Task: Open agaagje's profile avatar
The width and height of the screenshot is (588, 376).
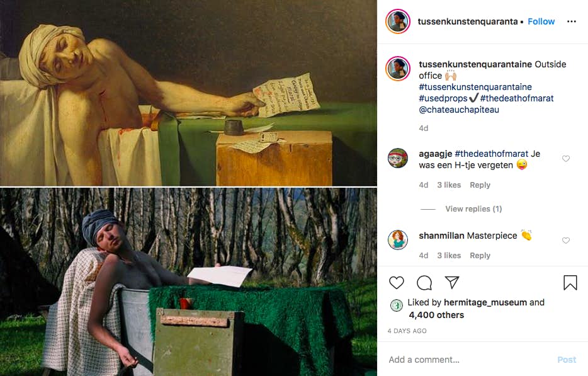Action: point(398,157)
